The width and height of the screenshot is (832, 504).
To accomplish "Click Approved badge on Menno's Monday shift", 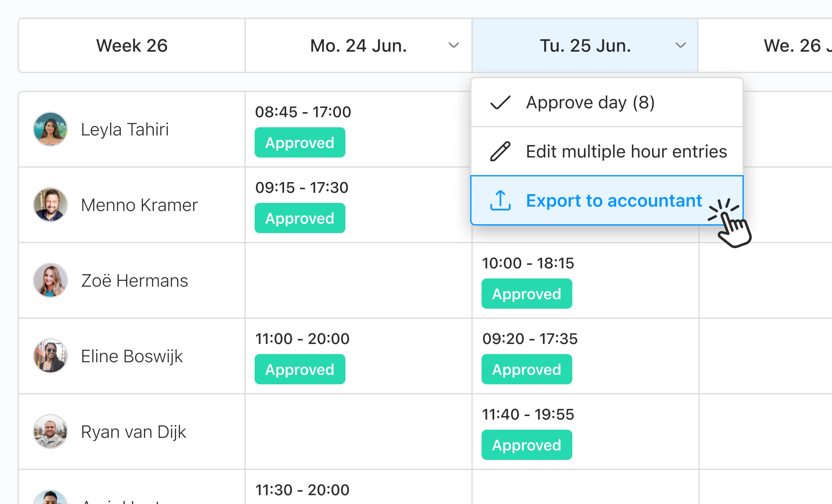I will tap(300, 218).
